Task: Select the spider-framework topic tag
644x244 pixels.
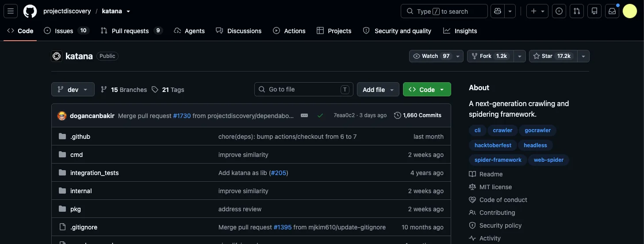Action: [x=498, y=160]
